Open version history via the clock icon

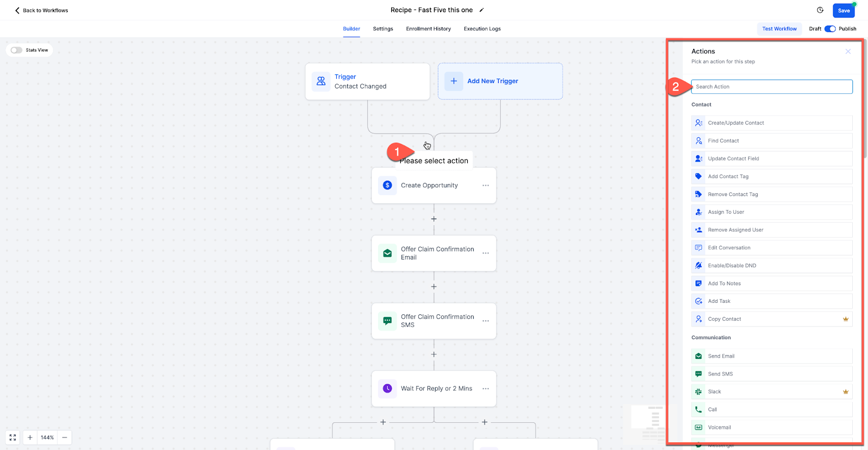coord(819,10)
